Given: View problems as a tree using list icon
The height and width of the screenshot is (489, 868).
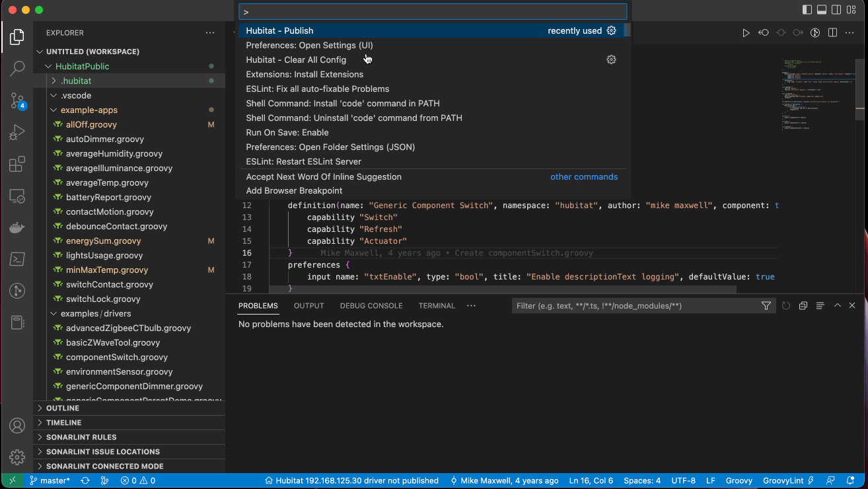Looking at the screenshot, I should pyautogui.click(x=820, y=305).
